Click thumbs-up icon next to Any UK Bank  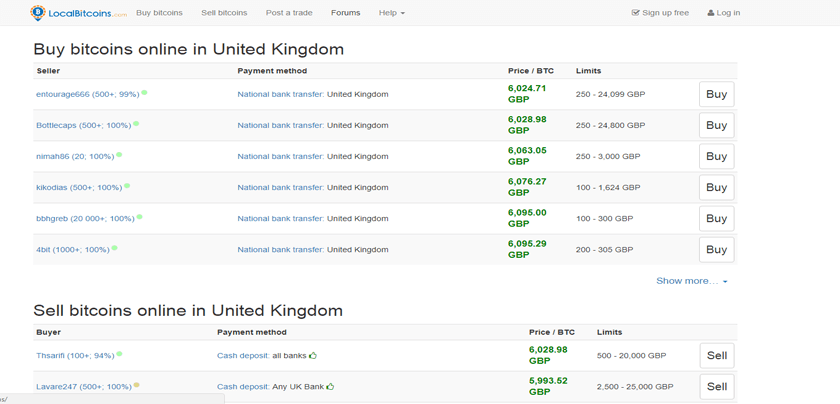(x=331, y=386)
